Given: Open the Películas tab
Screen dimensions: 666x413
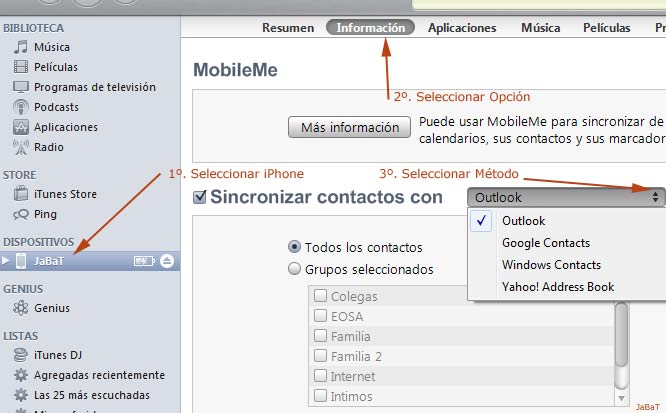Looking at the screenshot, I should point(607,28).
